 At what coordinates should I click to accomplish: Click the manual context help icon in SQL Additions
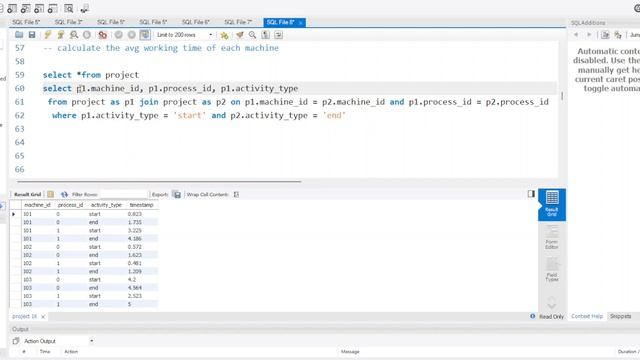(x=605, y=35)
